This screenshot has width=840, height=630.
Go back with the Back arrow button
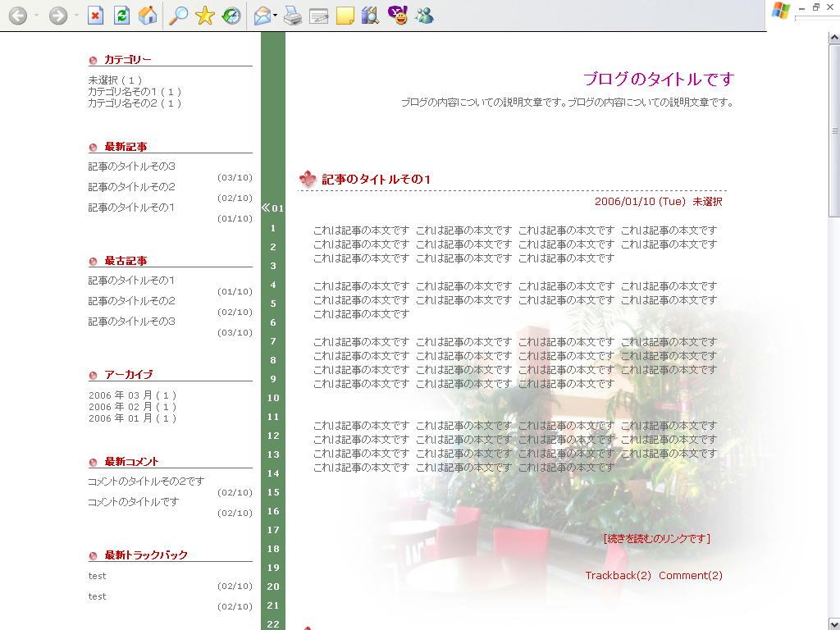click(18, 16)
